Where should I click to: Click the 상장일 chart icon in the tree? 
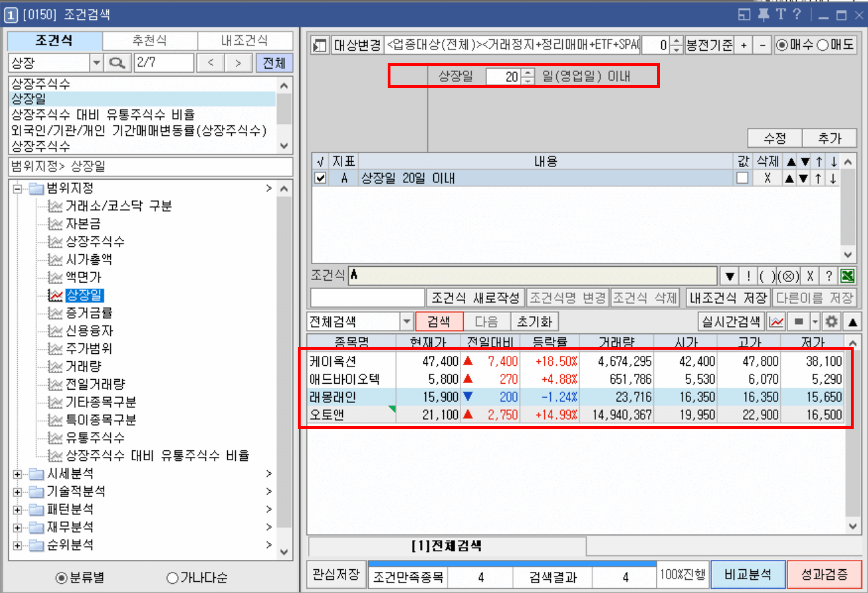coord(56,296)
